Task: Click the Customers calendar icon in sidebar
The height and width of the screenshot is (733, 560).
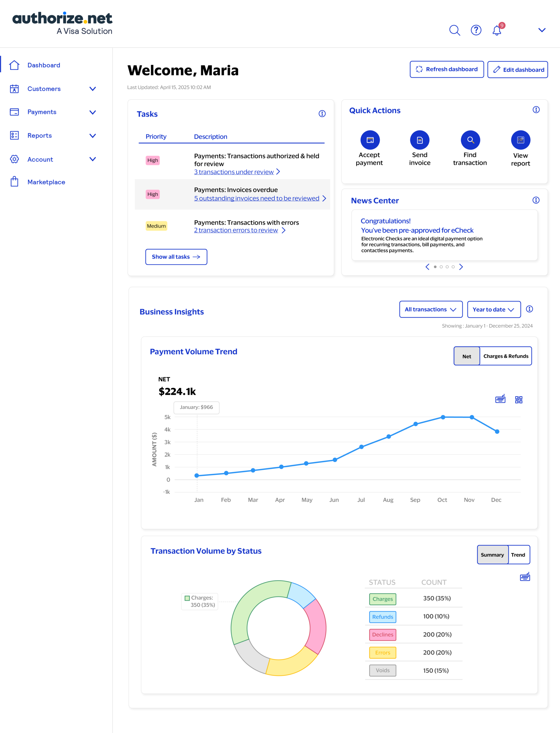Action: click(x=14, y=89)
